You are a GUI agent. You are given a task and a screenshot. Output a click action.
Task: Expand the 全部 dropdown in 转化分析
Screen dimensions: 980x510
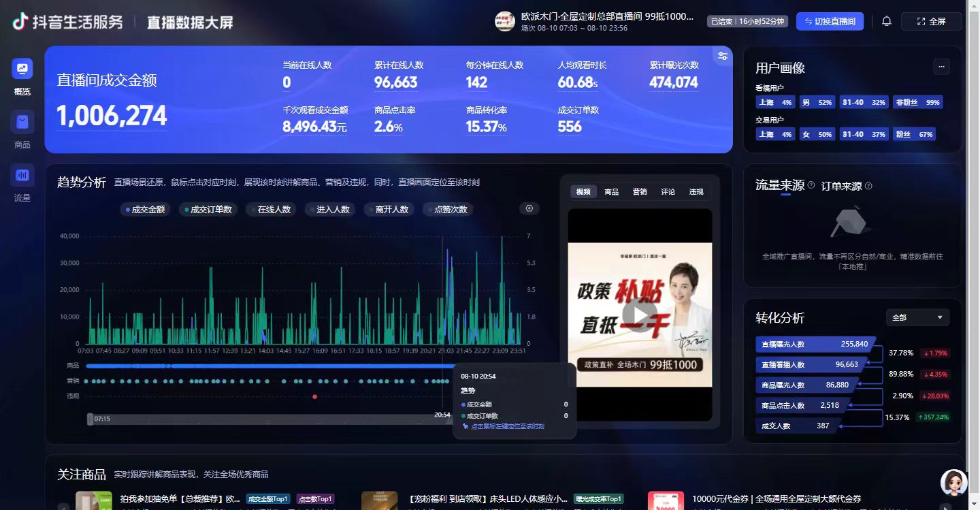click(917, 317)
